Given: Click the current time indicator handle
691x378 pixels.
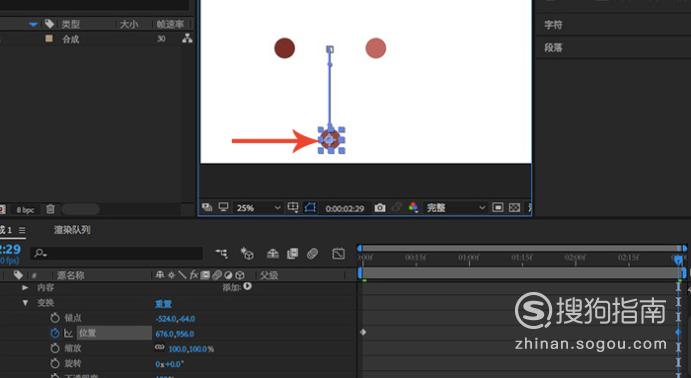Looking at the screenshot, I should 679,259.
